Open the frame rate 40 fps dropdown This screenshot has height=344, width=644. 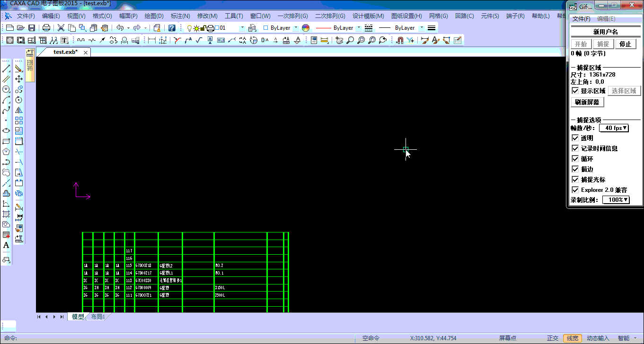coord(614,128)
